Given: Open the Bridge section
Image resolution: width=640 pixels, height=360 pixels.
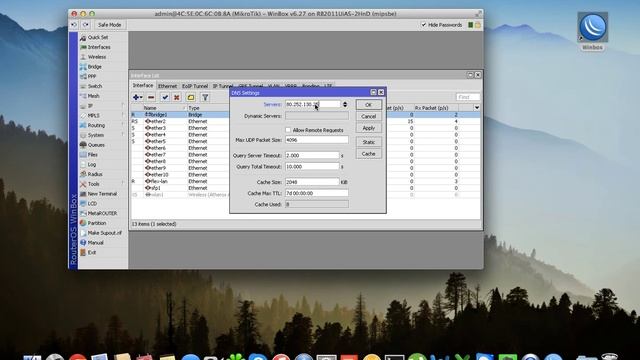Looking at the screenshot, I should [94, 67].
